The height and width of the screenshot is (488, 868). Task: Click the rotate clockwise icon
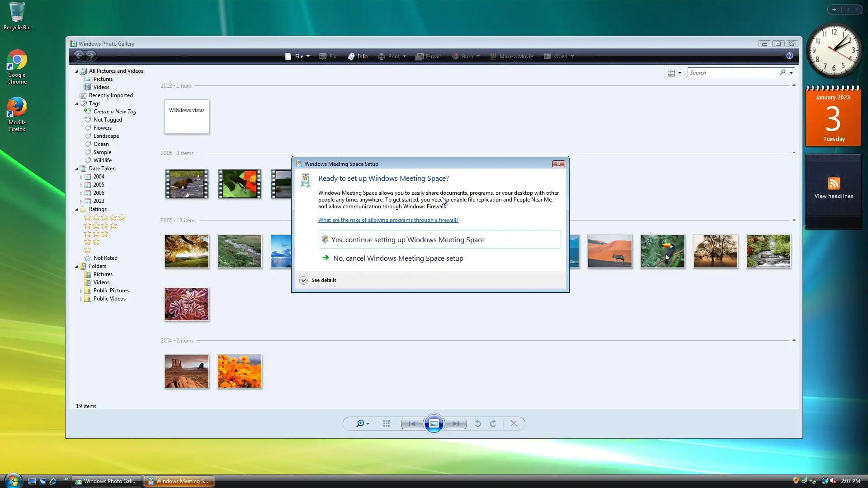point(493,423)
